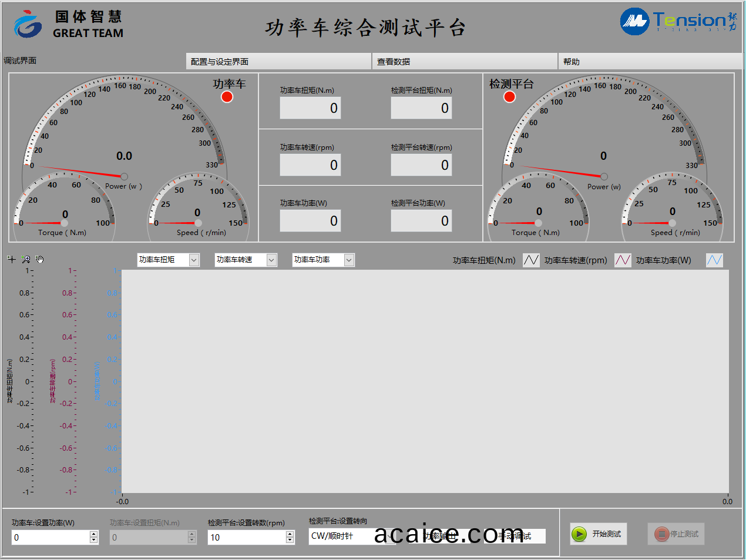
Task: Expand the 功率车功率 dropdown
Action: pos(349,260)
